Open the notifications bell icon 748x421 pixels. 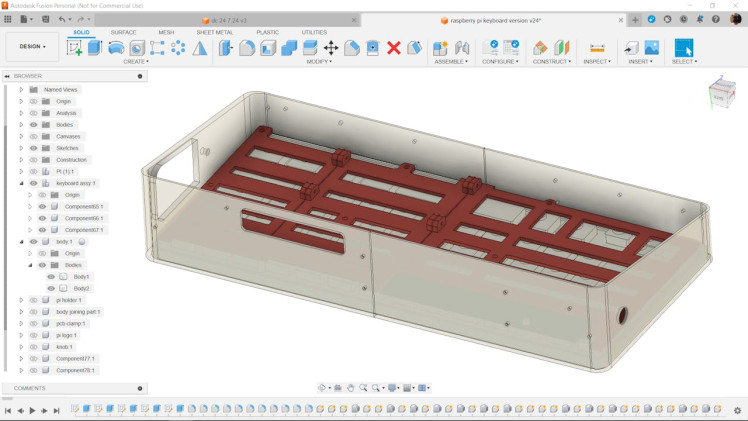(x=700, y=20)
